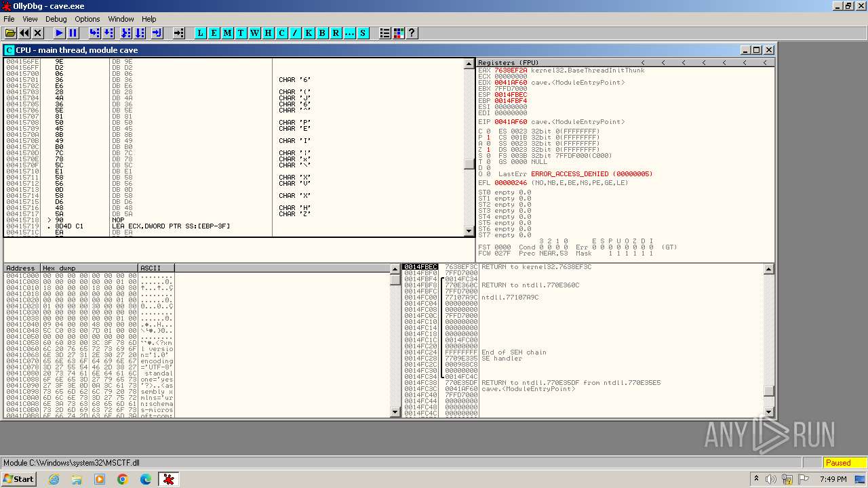Click the Go to address icon

[179, 33]
